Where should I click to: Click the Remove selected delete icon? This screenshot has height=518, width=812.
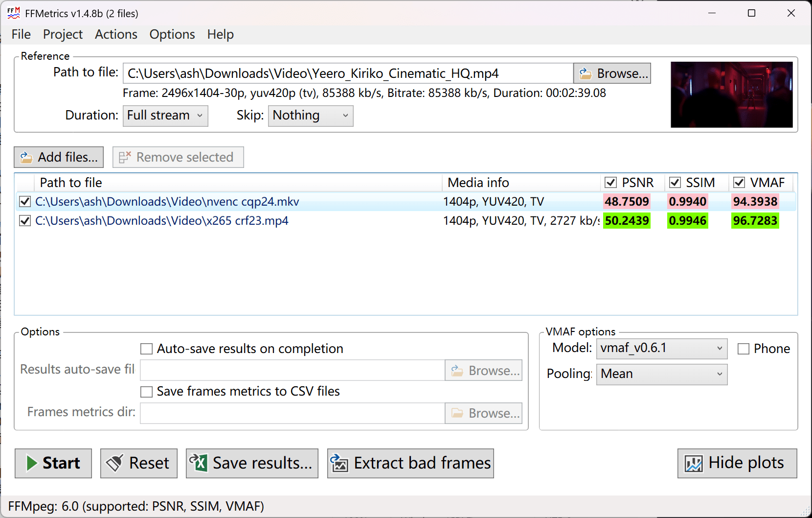pyautogui.click(x=125, y=157)
